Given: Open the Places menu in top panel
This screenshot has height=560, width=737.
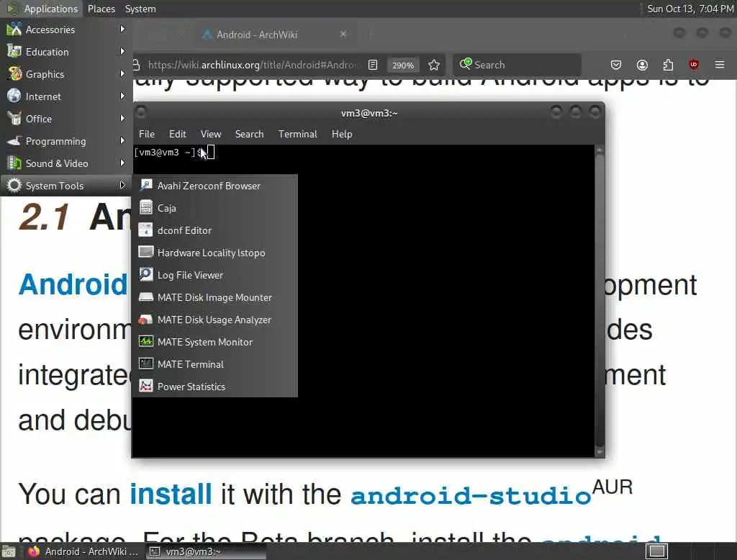Looking at the screenshot, I should tap(101, 9).
